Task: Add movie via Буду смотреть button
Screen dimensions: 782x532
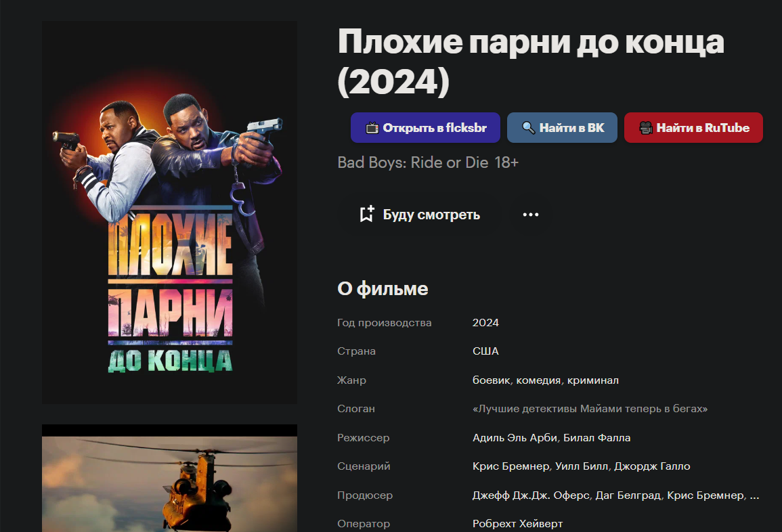Action: [419, 215]
